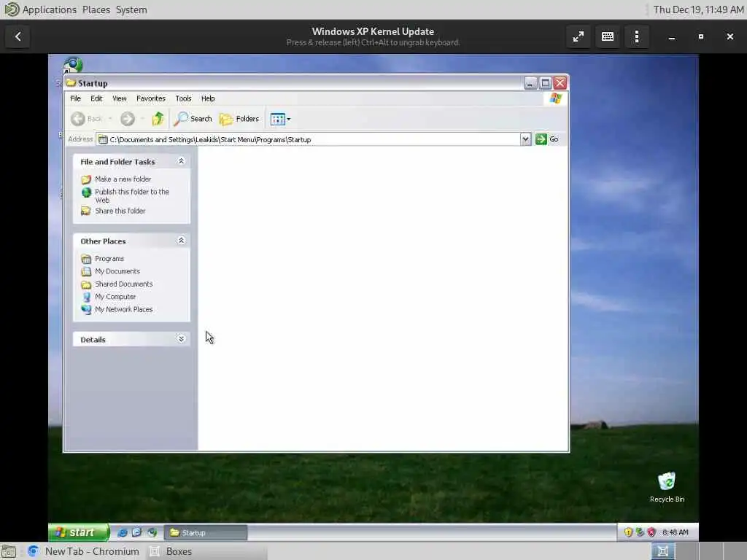Click the Share this folder icon
Screen dimensions: 747x560
pos(86,211)
